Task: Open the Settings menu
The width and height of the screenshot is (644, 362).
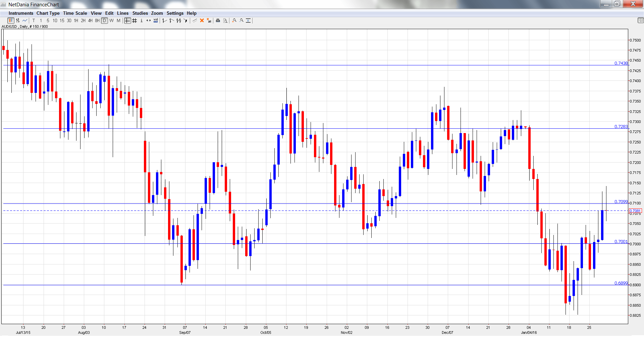Action: (x=175, y=13)
